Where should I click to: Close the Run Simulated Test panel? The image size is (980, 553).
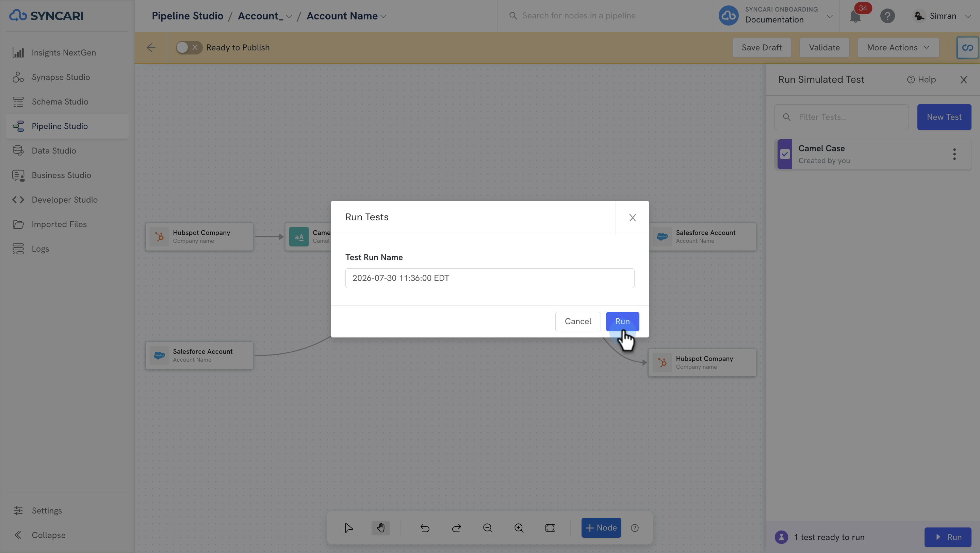coord(964,80)
